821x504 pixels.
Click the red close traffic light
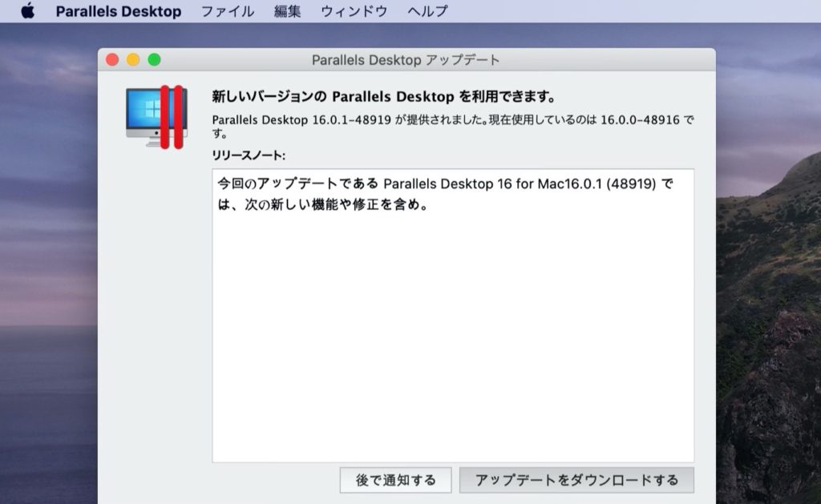coord(112,59)
